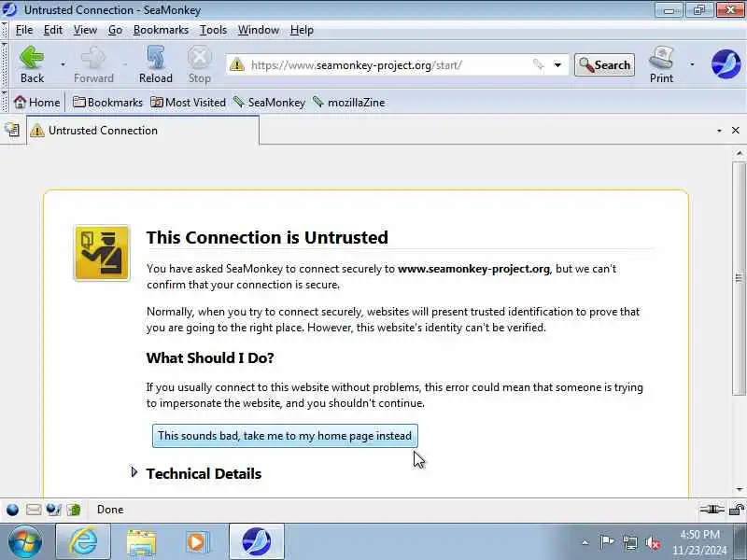Open the SeaMonkey bookmark link
747x560 pixels.
tap(269, 103)
